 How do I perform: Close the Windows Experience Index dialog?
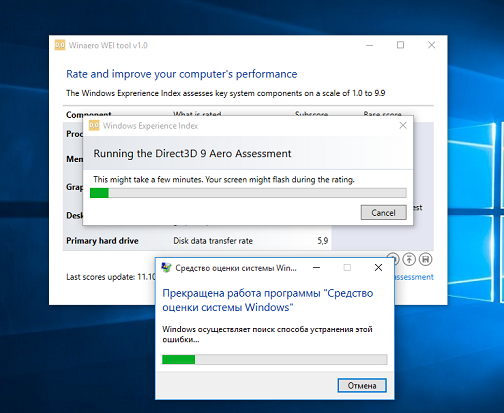click(403, 125)
